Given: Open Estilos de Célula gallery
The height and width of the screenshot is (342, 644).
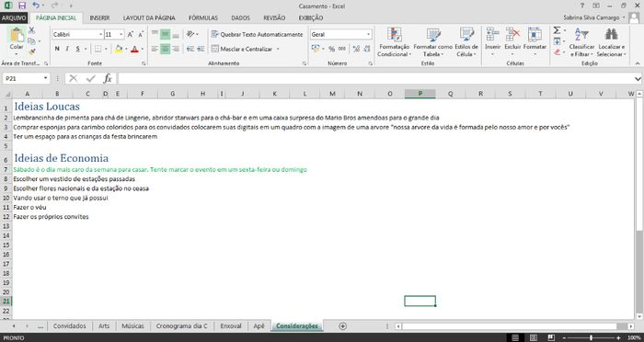Looking at the screenshot, I should [x=466, y=42].
